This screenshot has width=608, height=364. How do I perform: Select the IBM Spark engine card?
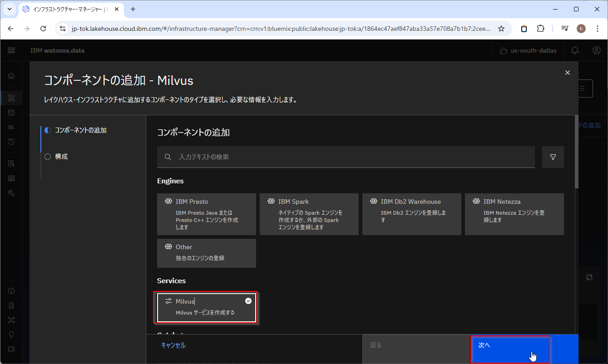309,214
